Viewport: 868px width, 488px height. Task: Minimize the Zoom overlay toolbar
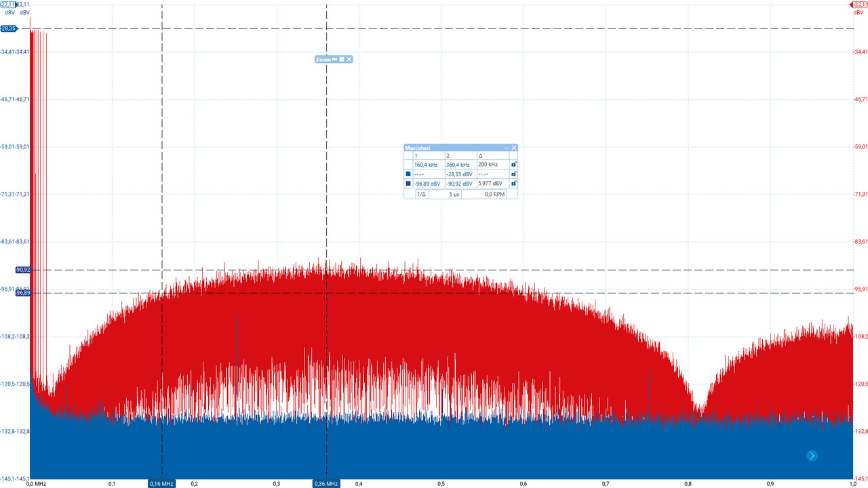coord(334,59)
